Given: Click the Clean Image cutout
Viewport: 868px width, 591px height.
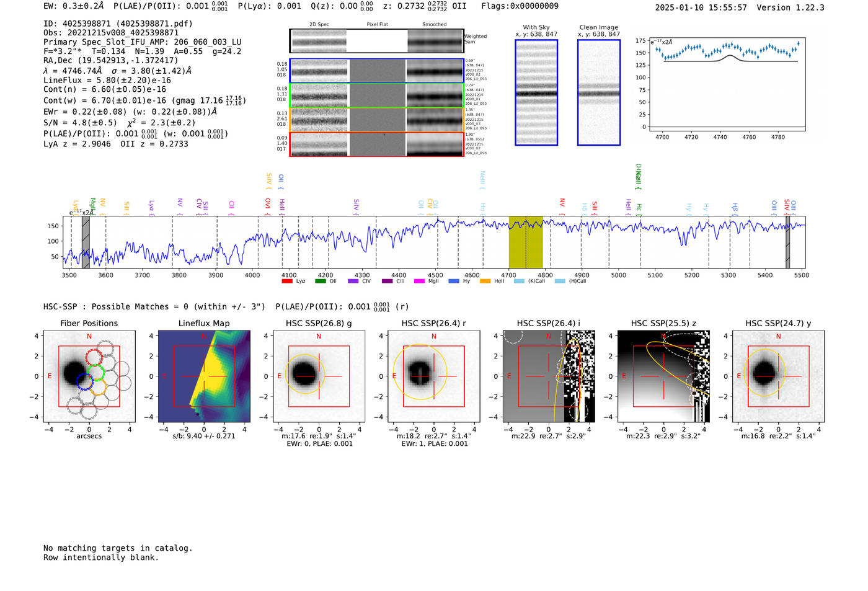Looking at the screenshot, I should pyautogui.click(x=599, y=92).
